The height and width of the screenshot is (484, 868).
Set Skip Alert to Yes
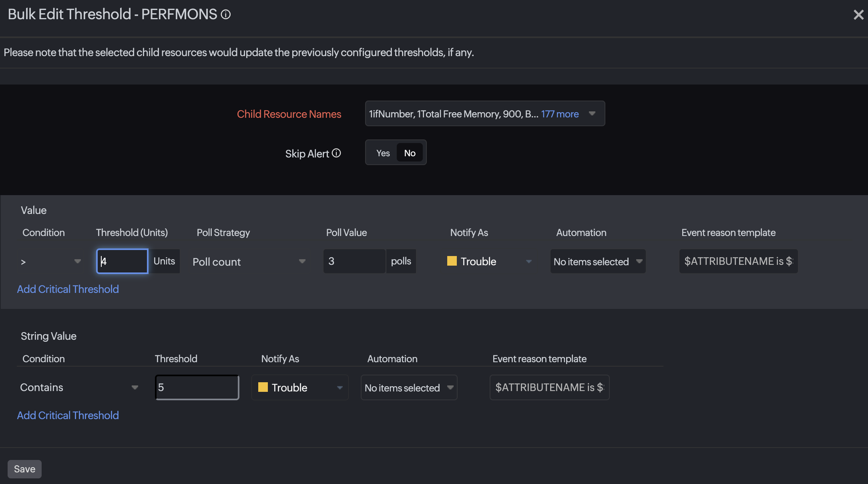tap(382, 153)
